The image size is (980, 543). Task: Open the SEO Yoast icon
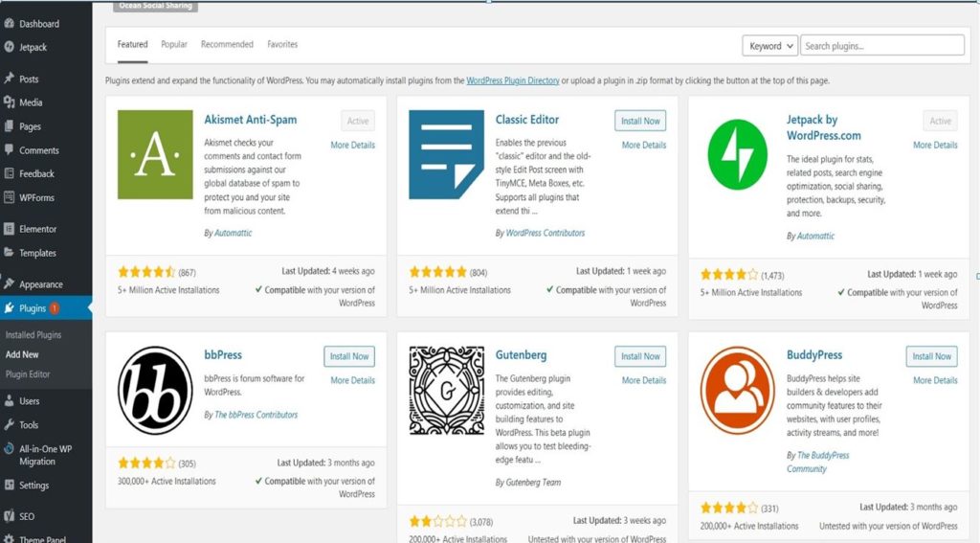(9, 516)
